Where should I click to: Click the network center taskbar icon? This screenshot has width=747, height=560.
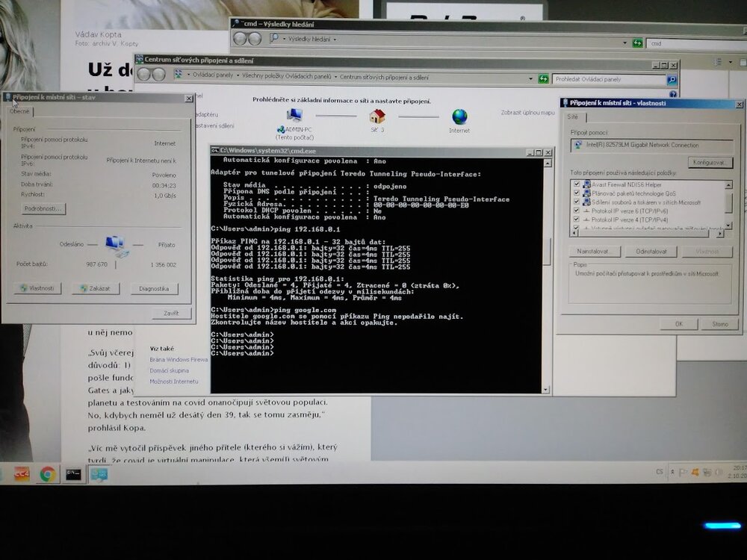click(x=99, y=474)
